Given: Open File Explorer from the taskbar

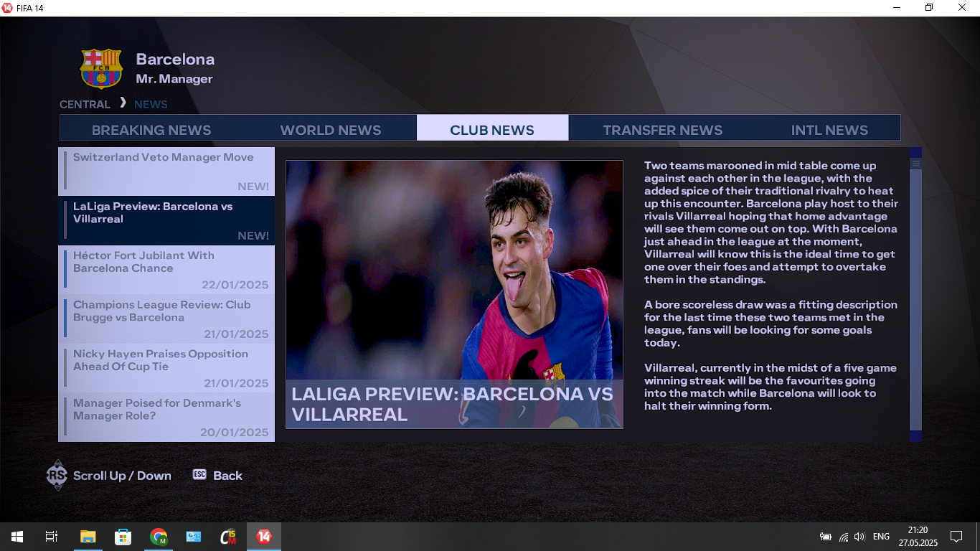Looking at the screenshot, I should pos(88,537).
